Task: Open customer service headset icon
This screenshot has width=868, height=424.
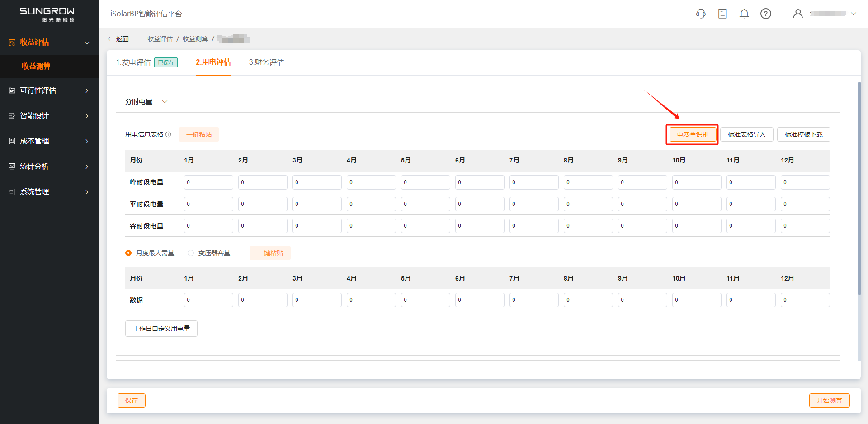Action: click(701, 14)
